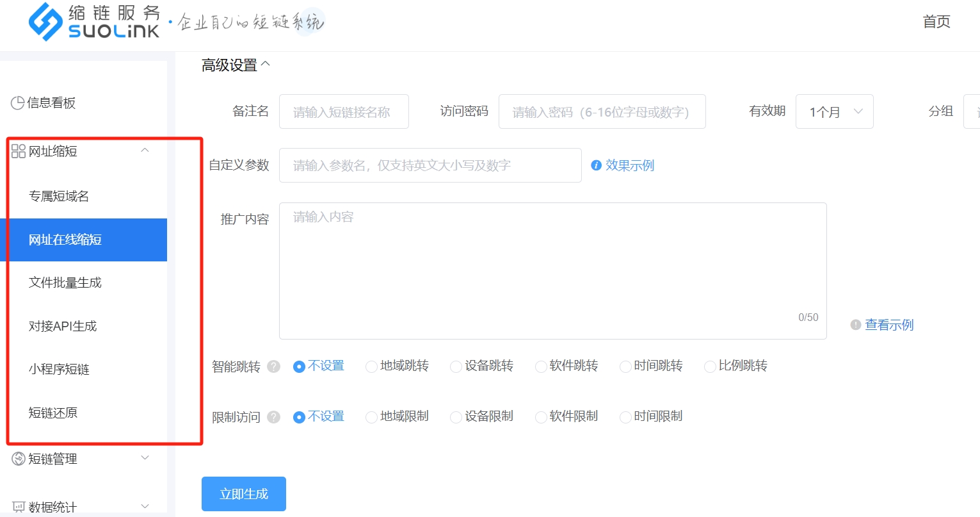Open 文件批量生成 in the sidebar

point(65,283)
